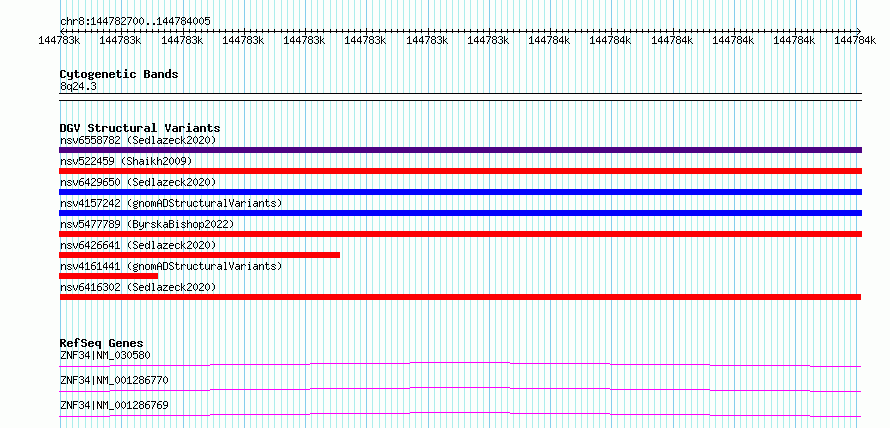Open variant nsv5477789 (ByrskaBishop2022) label
The image size is (890, 428).
coord(147,224)
